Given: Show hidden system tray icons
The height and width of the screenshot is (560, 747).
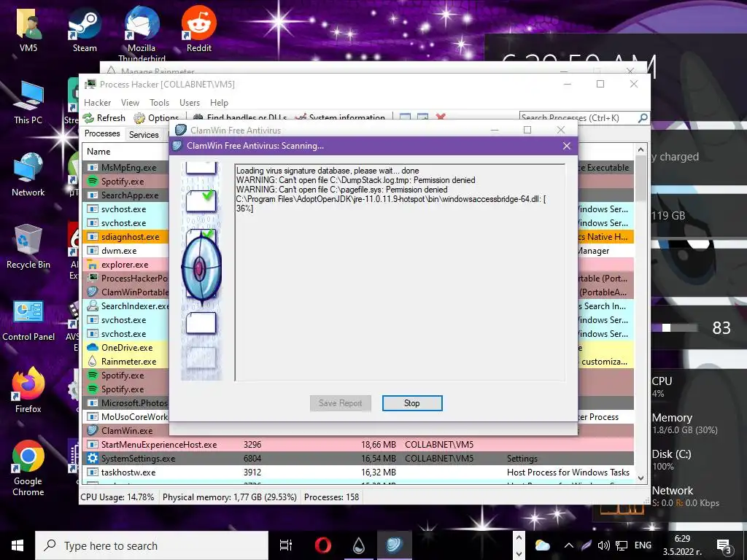Looking at the screenshot, I should click(569, 545).
